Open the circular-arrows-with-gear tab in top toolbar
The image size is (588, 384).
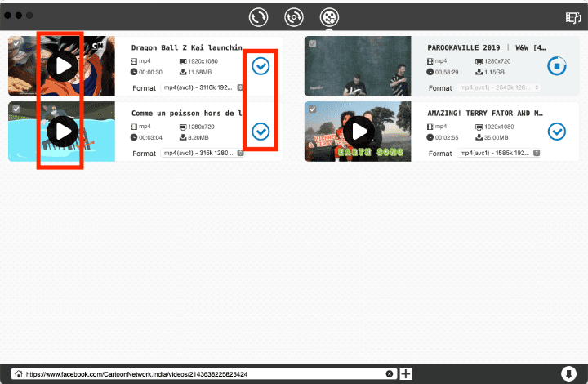pos(294,17)
